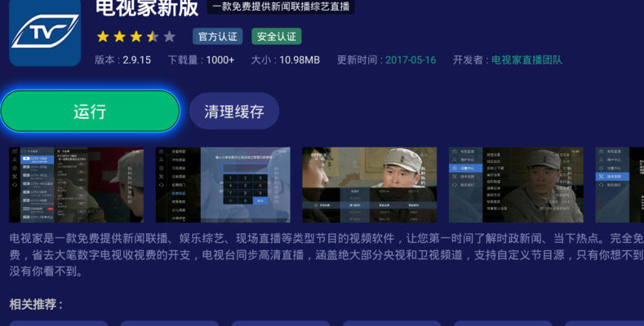The width and height of the screenshot is (644, 326).
Task: Click the version text 2.9.15
Action: 137,60
